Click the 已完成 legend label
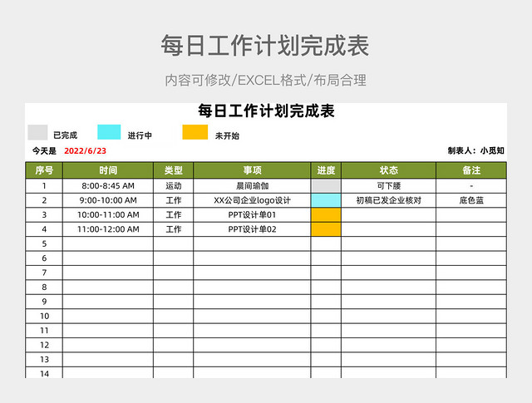The height and width of the screenshot is (403, 532). pos(65,135)
